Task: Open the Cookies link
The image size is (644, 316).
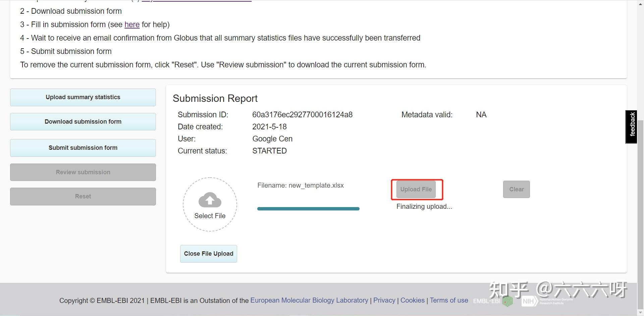Action: coord(412,300)
